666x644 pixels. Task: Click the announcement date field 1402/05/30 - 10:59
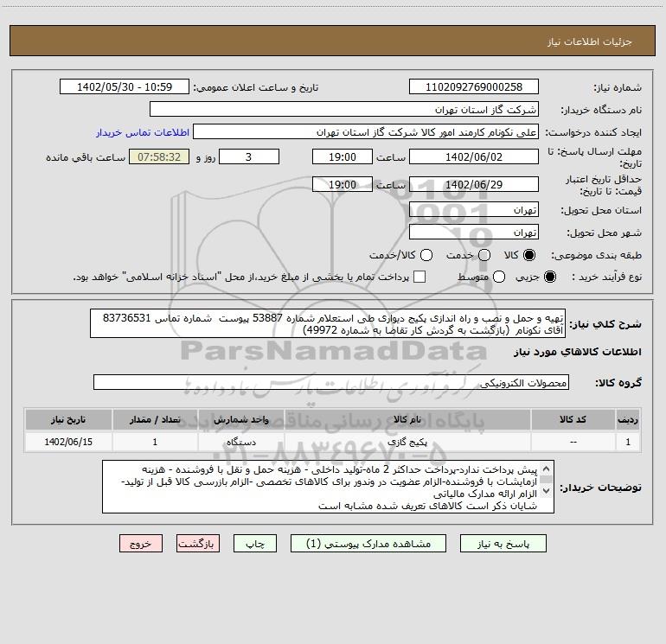125,86
